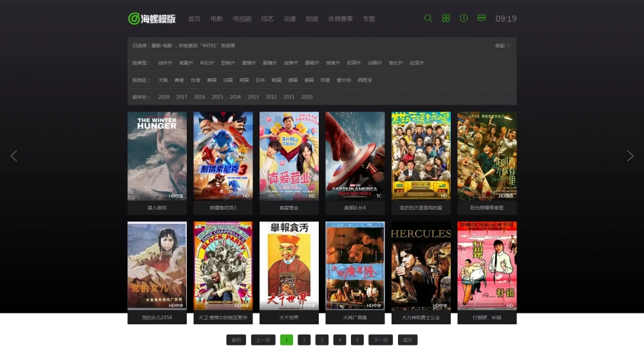
Task: Click the 美国队长4 title caption
Action: click(x=355, y=208)
